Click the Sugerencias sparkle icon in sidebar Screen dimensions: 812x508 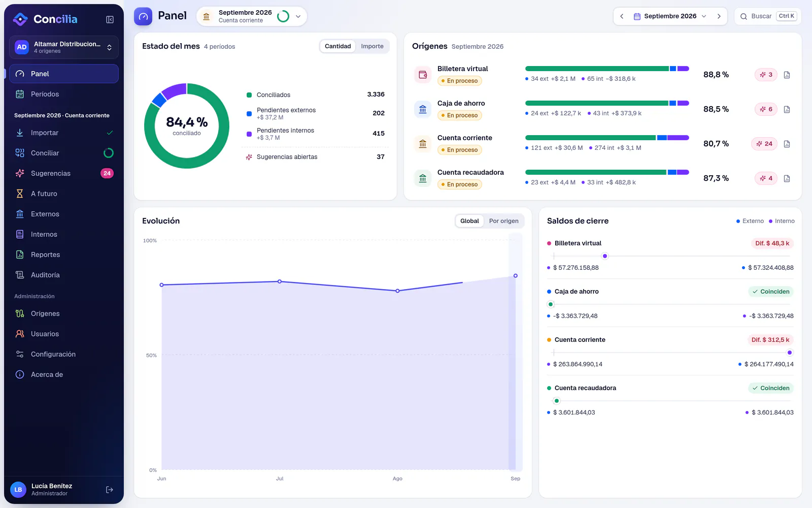pos(20,173)
